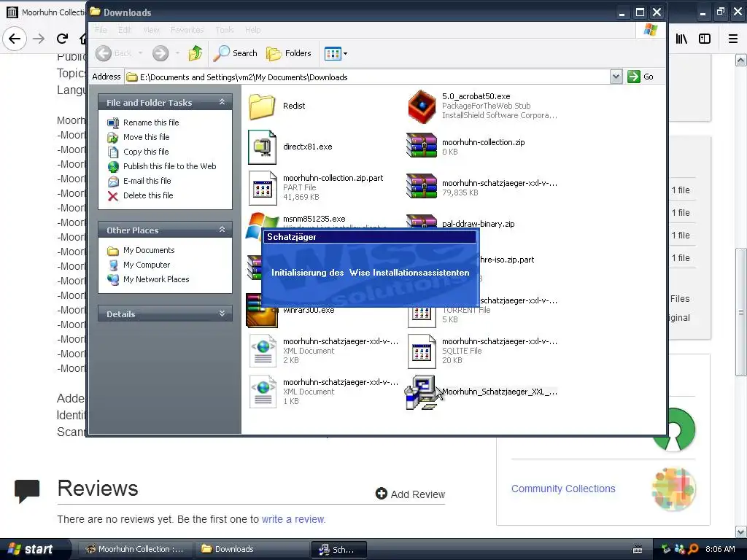The width and height of the screenshot is (747, 560).
Task: Click the Schatzjäger dialog title bar
Action: point(370,237)
